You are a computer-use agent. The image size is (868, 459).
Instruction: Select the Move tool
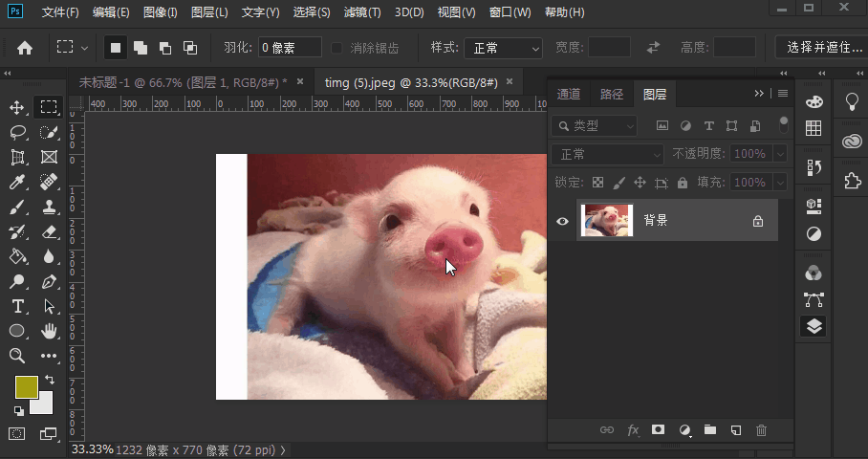coord(16,107)
